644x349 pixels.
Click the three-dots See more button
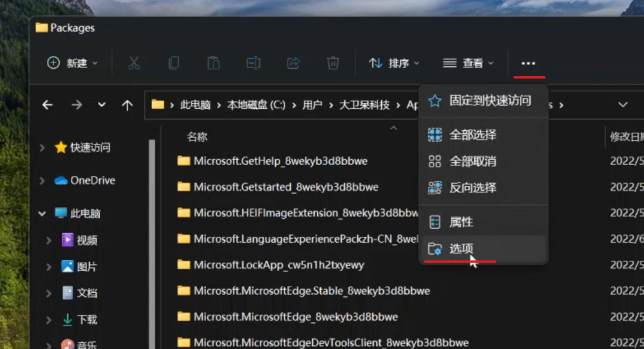pos(528,63)
